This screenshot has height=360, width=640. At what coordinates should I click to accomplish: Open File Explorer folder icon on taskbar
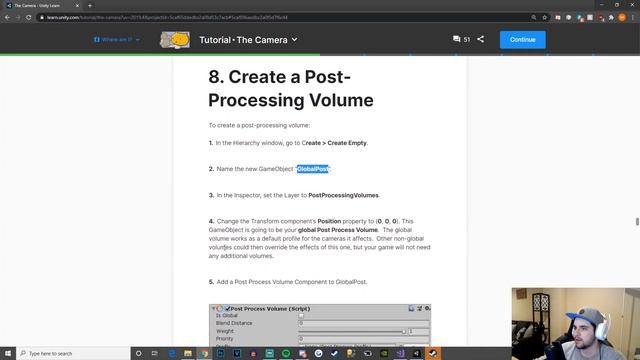[188, 353]
